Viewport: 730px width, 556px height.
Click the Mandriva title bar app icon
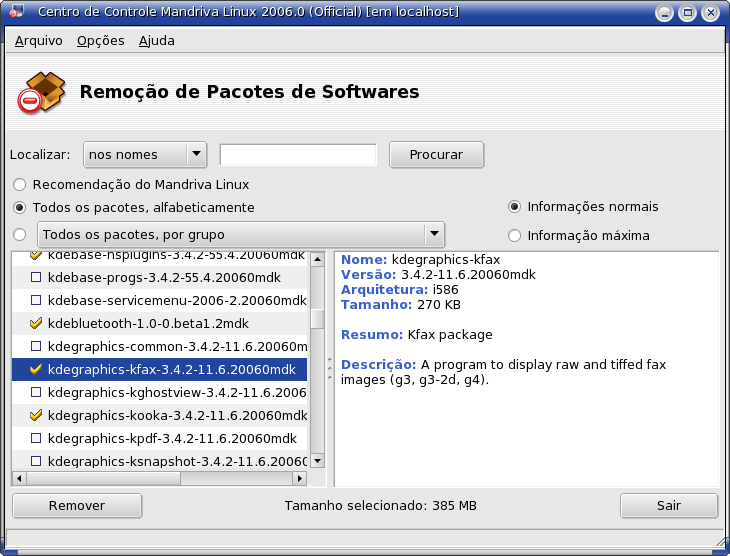click(x=17, y=11)
